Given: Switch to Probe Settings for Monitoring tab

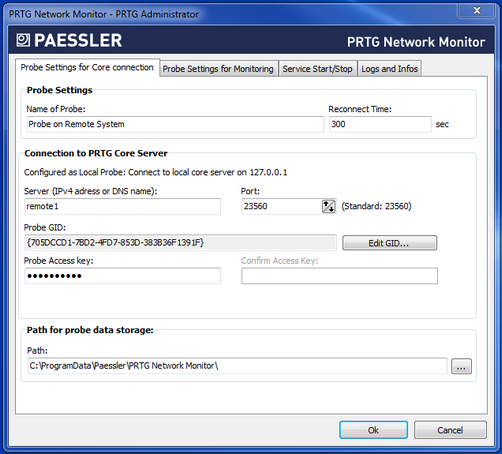Looking at the screenshot, I should [219, 69].
